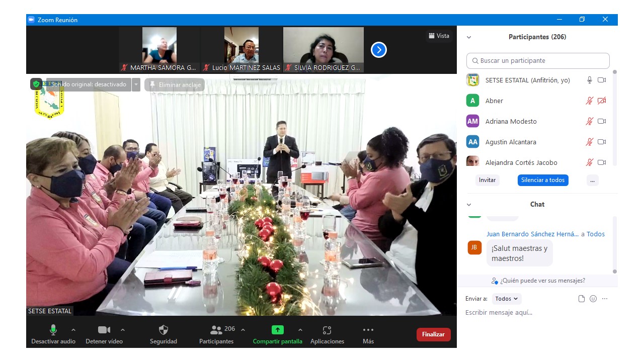Click the JB chat avatar
This screenshot has height=362, width=644.
coord(474,247)
